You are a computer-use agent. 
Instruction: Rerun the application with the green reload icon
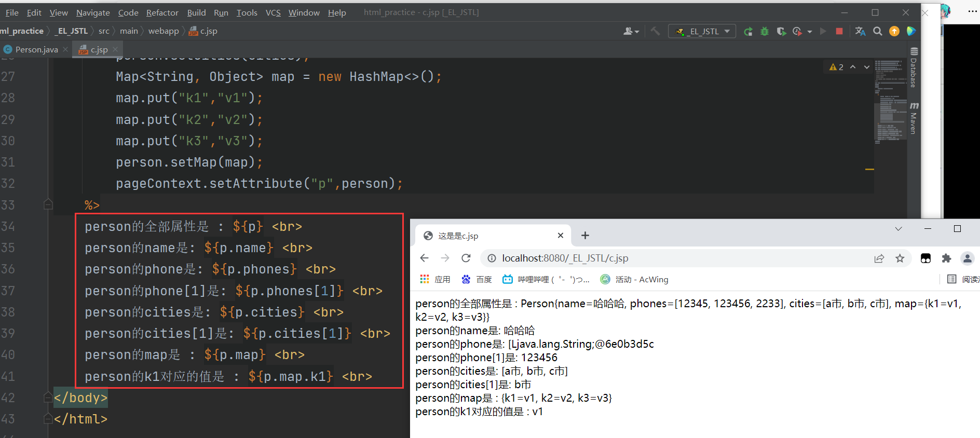tap(748, 31)
